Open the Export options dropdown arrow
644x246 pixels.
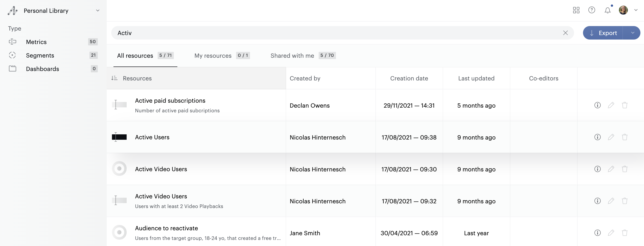pyautogui.click(x=633, y=33)
